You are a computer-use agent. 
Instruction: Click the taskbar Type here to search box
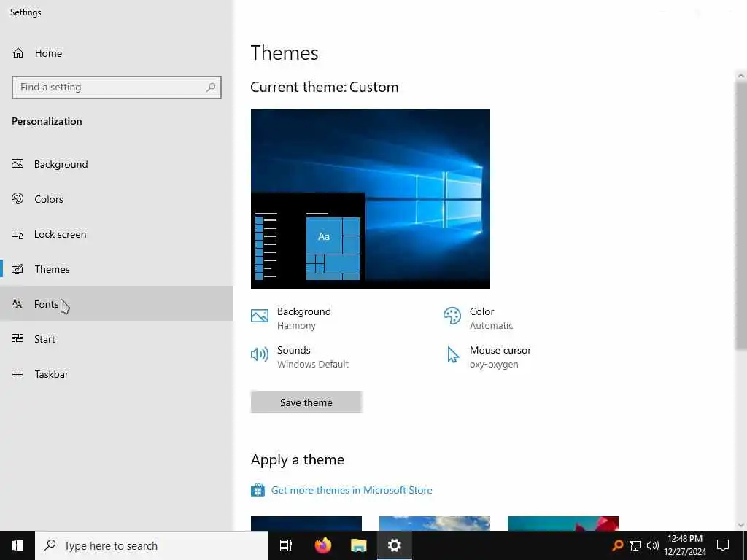pyautogui.click(x=152, y=545)
